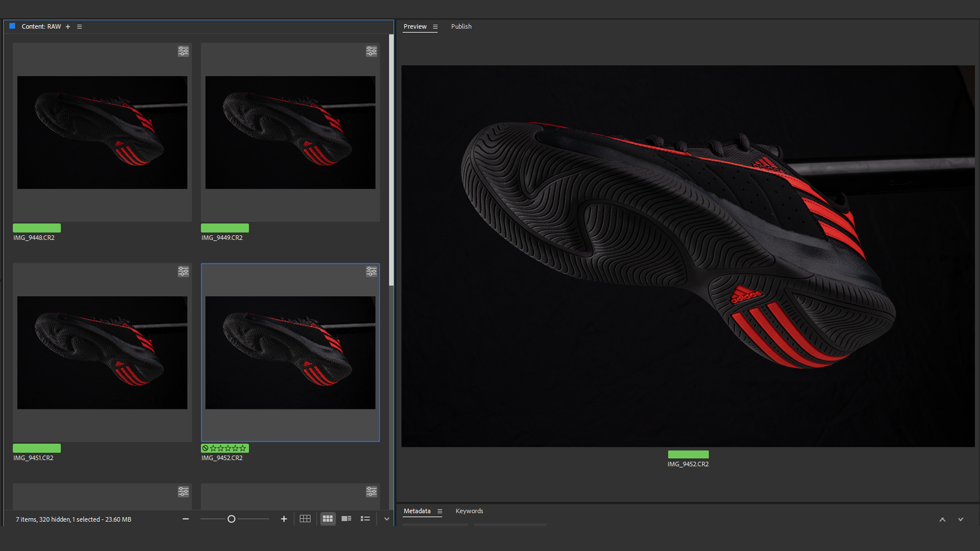Viewport: 980px width, 551px height.
Task: Click the thumbnail size slider handle
Action: point(231,519)
